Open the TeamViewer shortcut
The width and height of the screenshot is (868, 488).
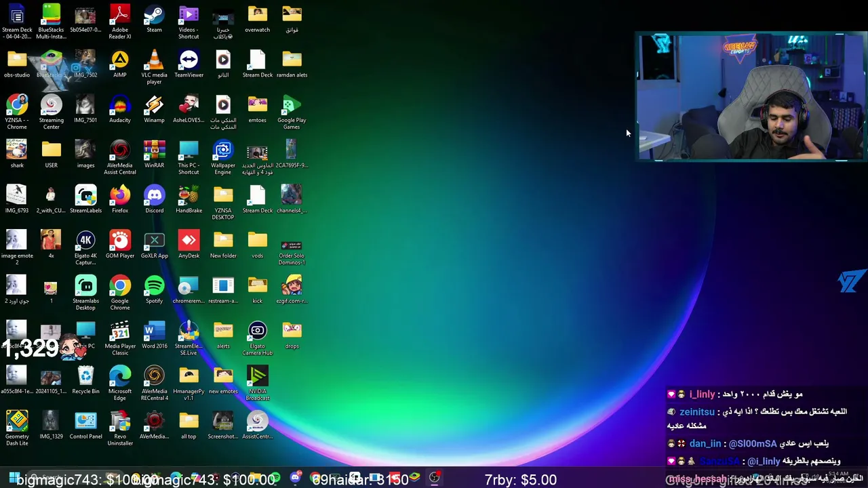pos(189,64)
